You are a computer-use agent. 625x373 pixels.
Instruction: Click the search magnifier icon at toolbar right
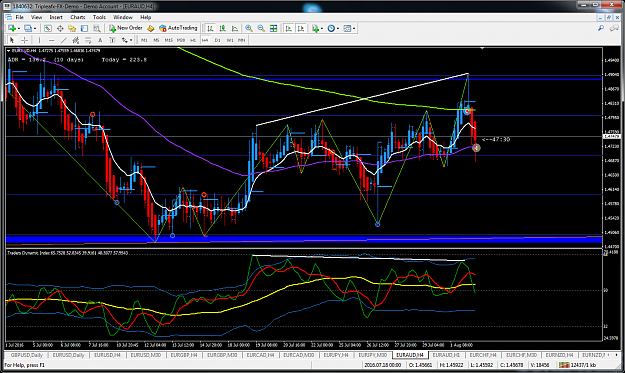click(601, 28)
